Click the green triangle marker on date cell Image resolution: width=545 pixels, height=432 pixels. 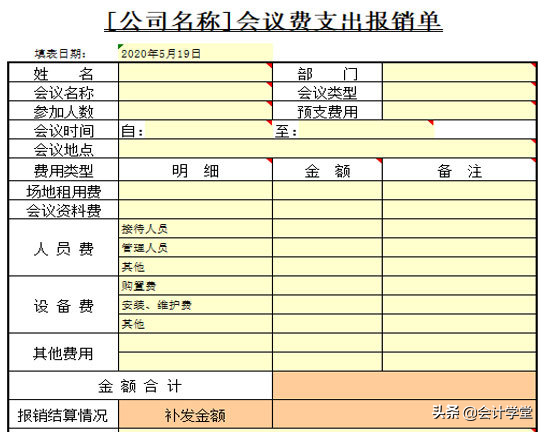pyautogui.click(x=121, y=46)
